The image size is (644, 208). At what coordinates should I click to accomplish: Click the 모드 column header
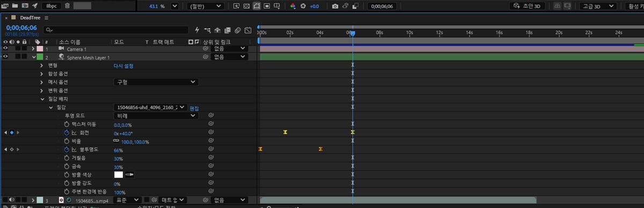119,42
